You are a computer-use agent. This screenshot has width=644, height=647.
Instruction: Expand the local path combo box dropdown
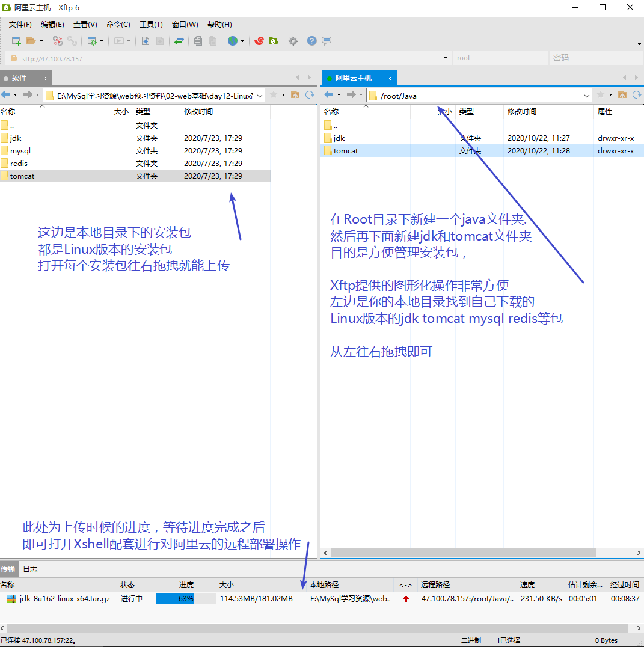260,96
